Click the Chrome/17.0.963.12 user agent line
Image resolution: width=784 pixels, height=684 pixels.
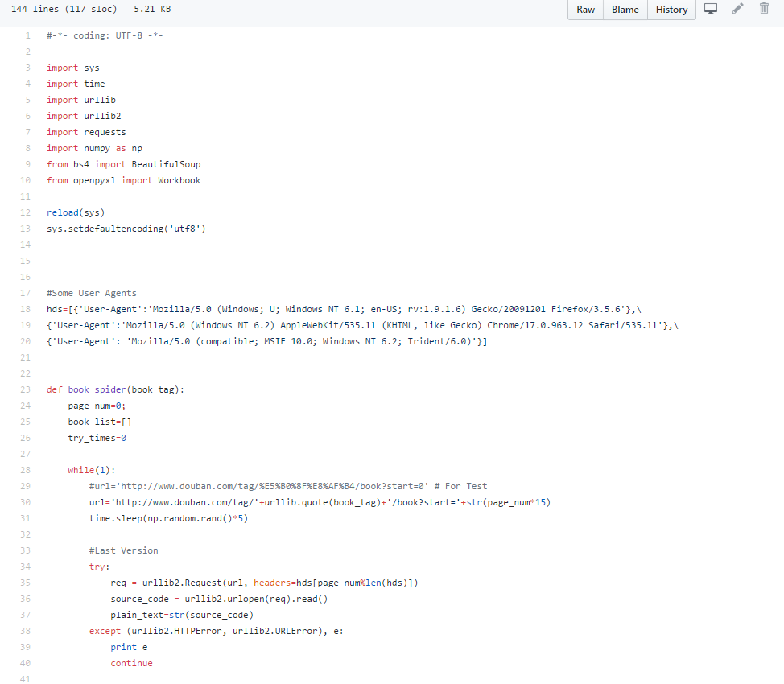pos(362,325)
